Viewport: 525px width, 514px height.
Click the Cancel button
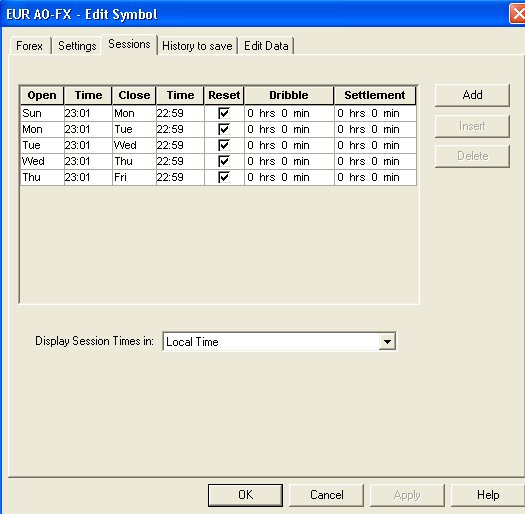coord(326,495)
